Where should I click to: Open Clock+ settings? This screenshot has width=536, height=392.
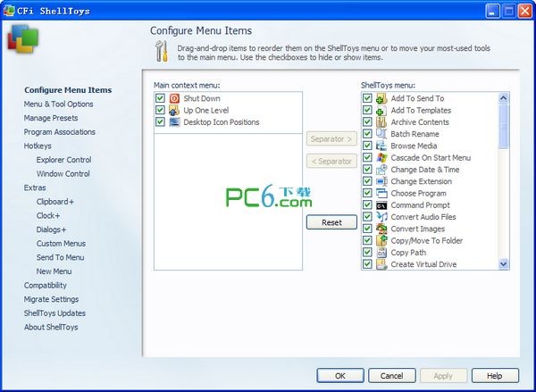point(48,216)
